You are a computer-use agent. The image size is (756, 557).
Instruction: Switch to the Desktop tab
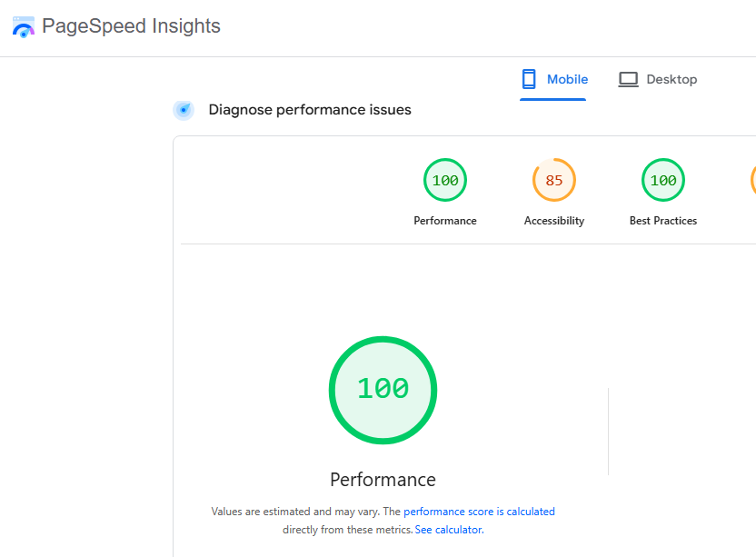(658, 80)
